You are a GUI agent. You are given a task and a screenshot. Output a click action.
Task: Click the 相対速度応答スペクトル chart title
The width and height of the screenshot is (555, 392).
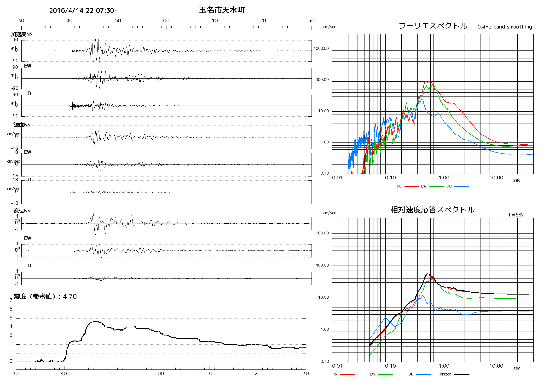tap(433, 210)
